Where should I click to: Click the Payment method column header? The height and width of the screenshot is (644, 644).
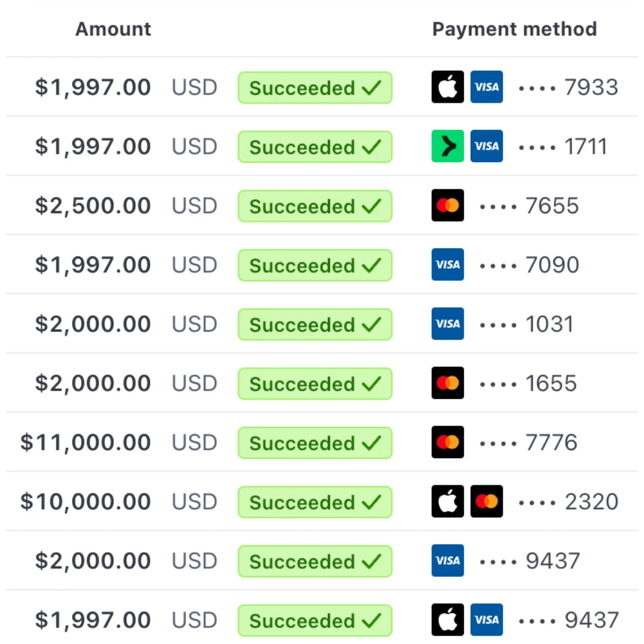pos(514,29)
